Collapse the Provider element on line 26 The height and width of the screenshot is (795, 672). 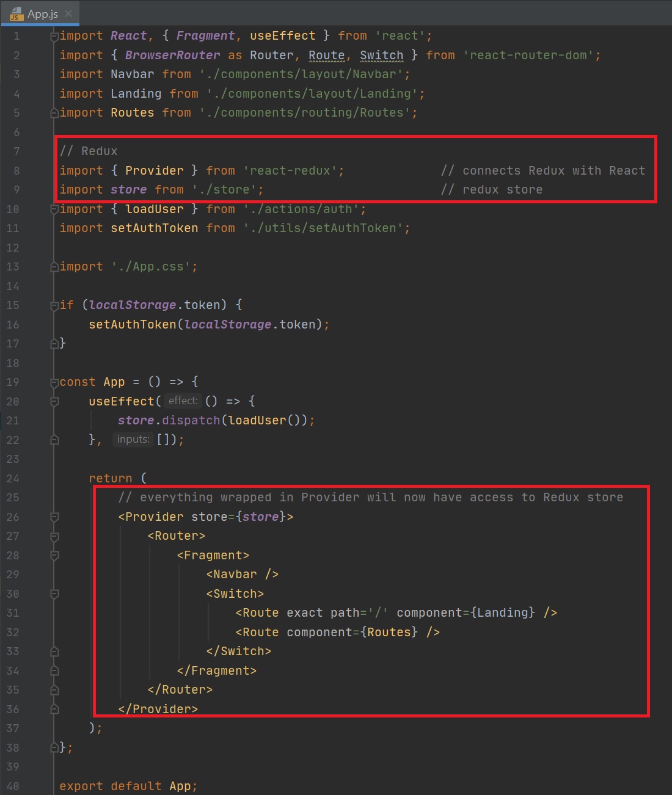54,517
